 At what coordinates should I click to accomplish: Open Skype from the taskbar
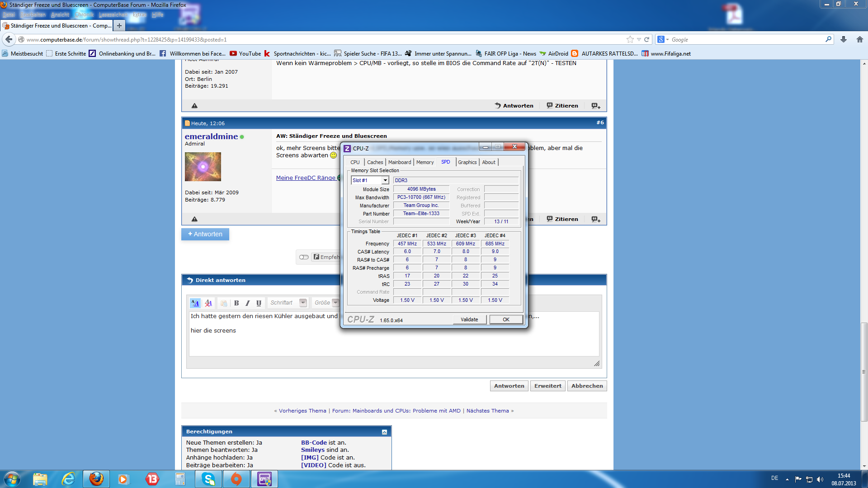pos(208,479)
